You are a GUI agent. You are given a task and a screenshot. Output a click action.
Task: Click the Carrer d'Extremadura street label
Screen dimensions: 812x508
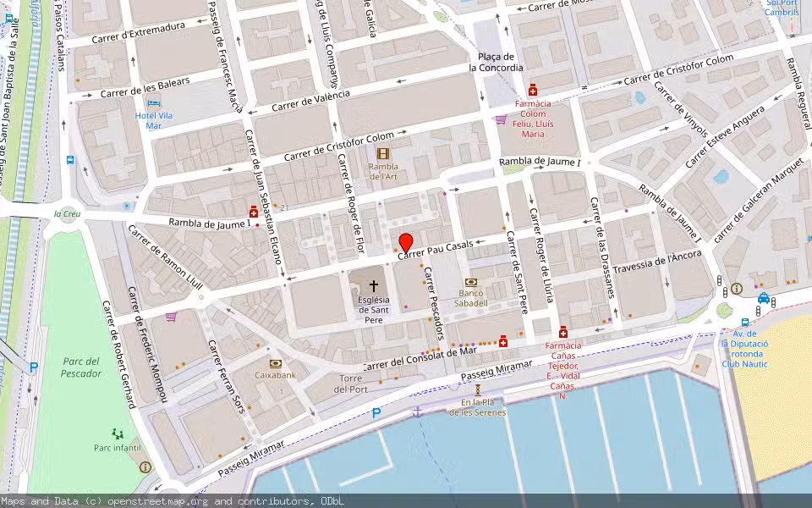coord(138,33)
